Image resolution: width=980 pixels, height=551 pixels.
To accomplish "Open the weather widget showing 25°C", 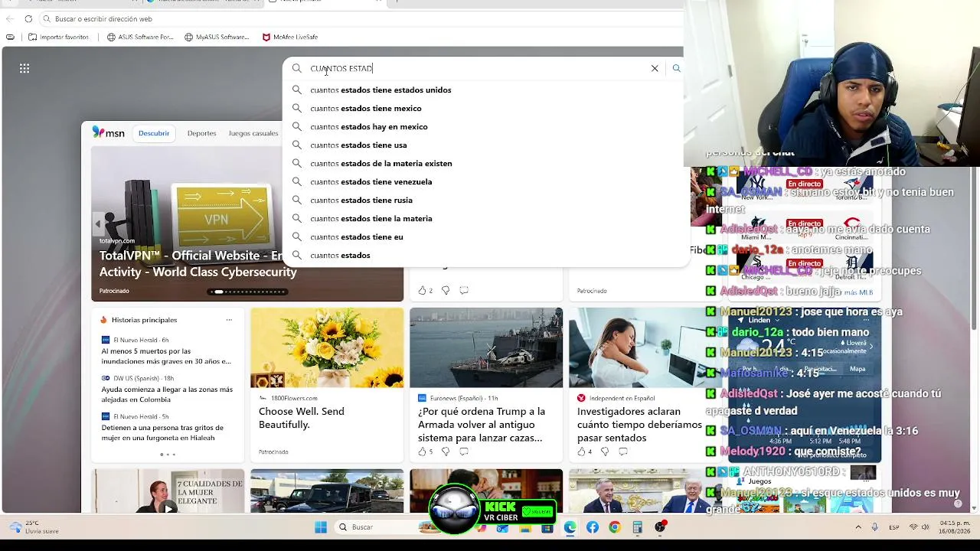I will (34, 527).
